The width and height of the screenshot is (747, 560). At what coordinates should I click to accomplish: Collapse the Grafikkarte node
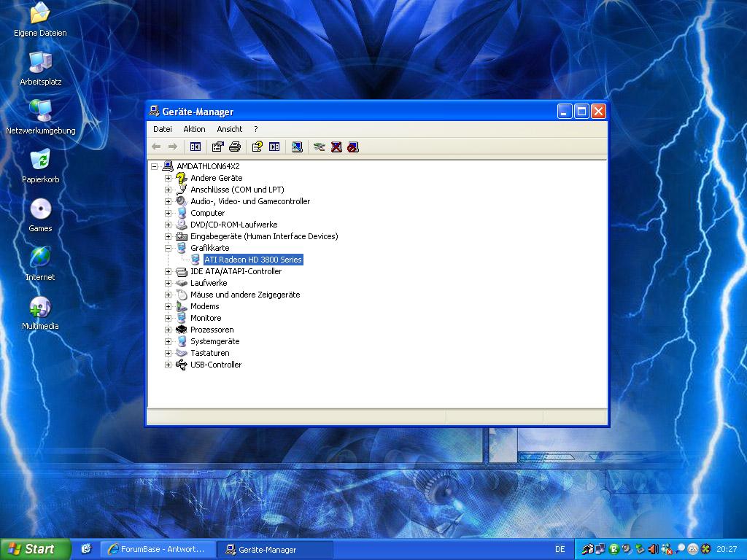click(x=168, y=248)
